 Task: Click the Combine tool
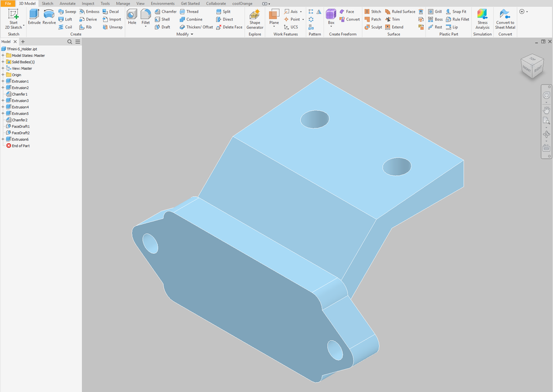(x=191, y=19)
